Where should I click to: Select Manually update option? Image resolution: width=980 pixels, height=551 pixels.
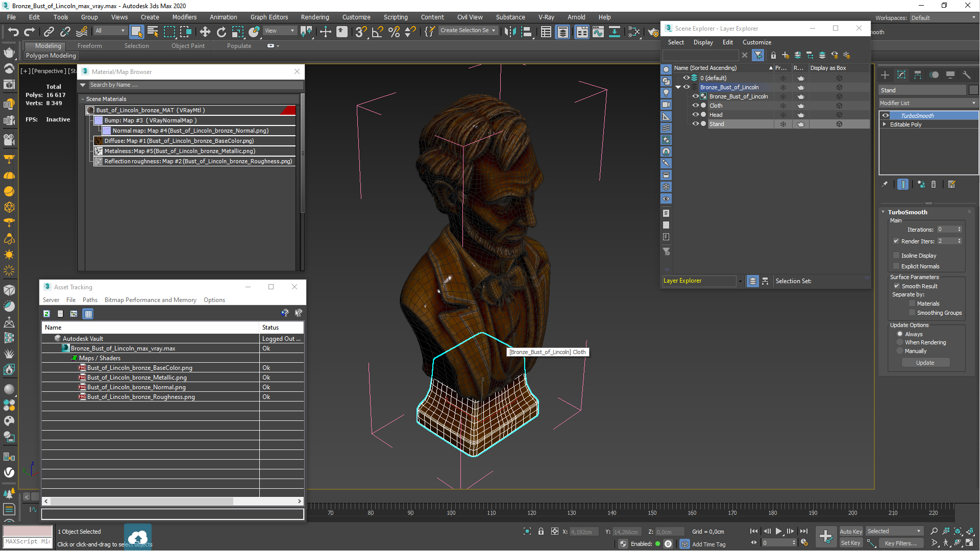[x=900, y=351]
